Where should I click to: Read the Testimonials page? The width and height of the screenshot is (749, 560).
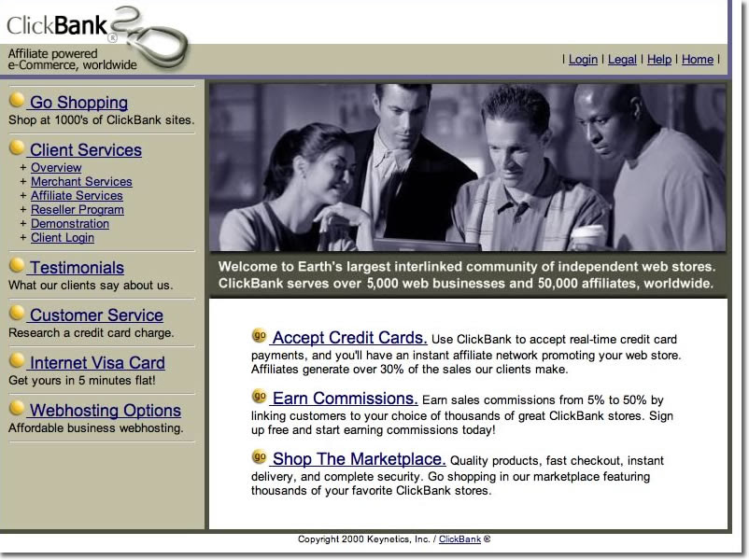tap(76, 267)
